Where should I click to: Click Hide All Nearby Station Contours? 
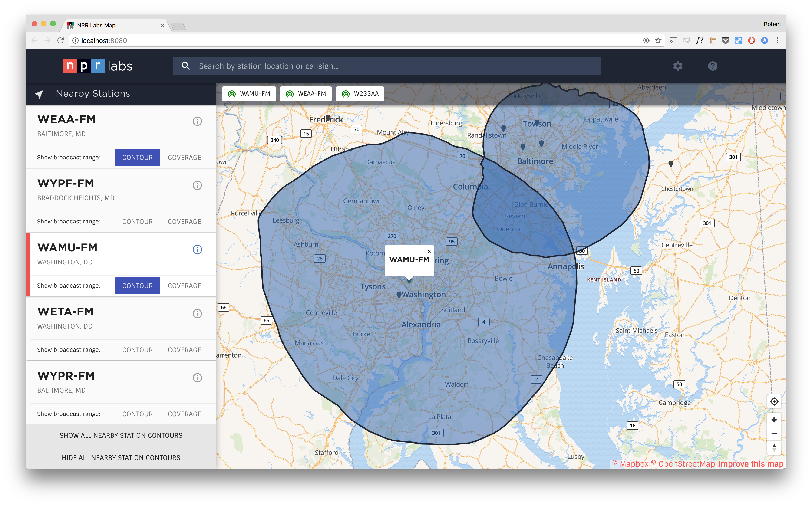[121, 457]
